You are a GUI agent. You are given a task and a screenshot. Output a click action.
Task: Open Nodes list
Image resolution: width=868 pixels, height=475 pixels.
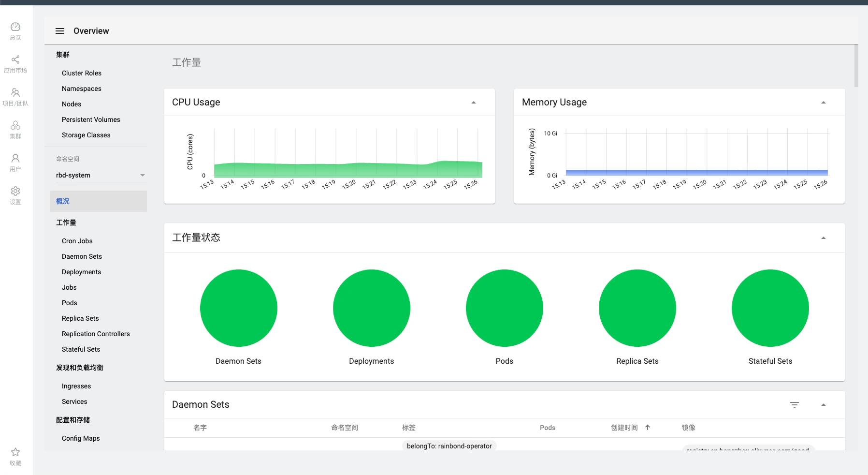coord(72,104)
